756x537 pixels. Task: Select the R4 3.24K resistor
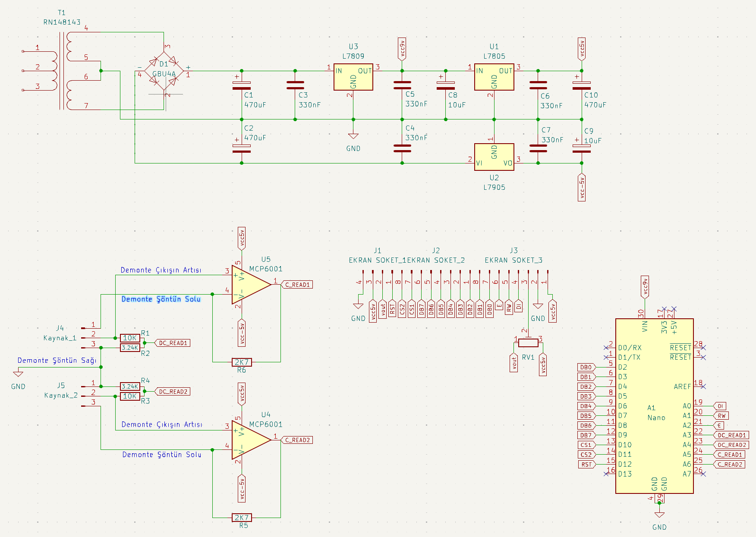[130, 386]
